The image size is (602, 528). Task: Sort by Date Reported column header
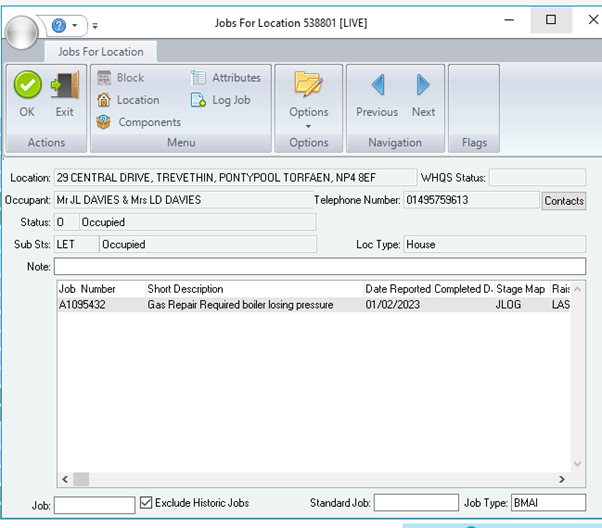[398, 289]
